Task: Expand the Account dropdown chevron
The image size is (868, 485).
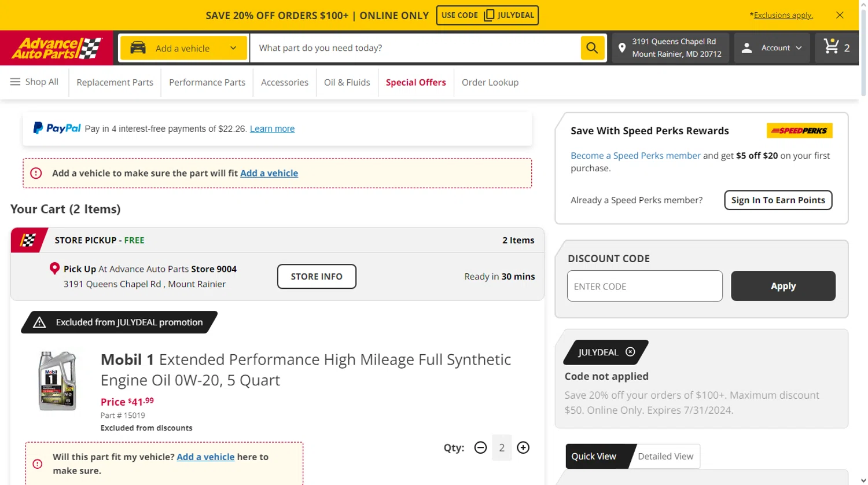Action: 799,48
